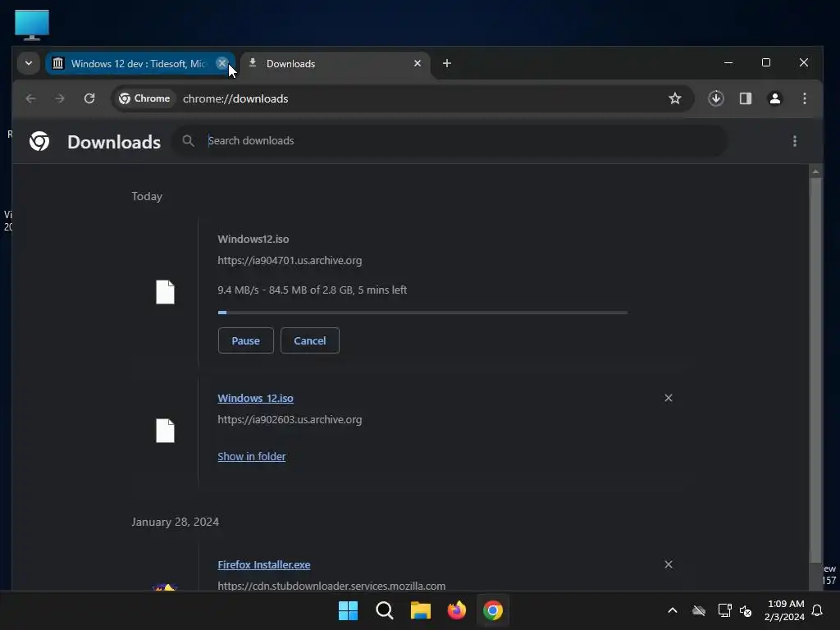Toggle the side panel icon
840x630 pixels.
[745, 98]
